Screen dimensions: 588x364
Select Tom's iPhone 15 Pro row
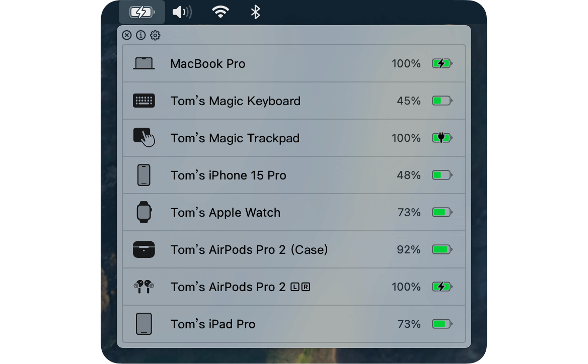[294, 175]
